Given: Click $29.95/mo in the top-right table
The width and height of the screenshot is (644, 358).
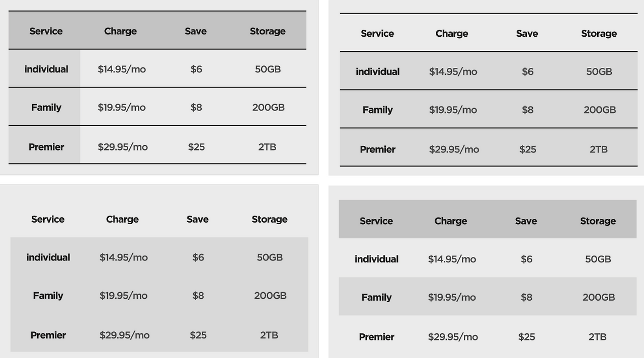Looking at the screenshot, I should (454, 149).
